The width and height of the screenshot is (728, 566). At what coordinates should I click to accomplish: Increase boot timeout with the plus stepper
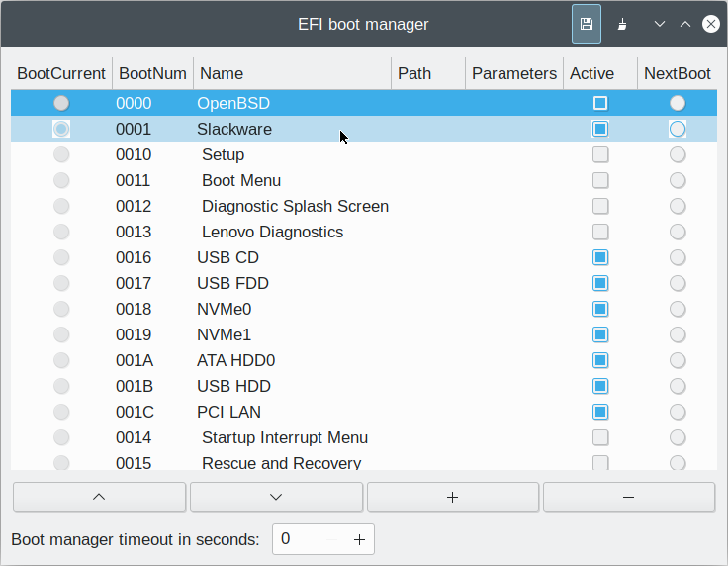point(359,539)
